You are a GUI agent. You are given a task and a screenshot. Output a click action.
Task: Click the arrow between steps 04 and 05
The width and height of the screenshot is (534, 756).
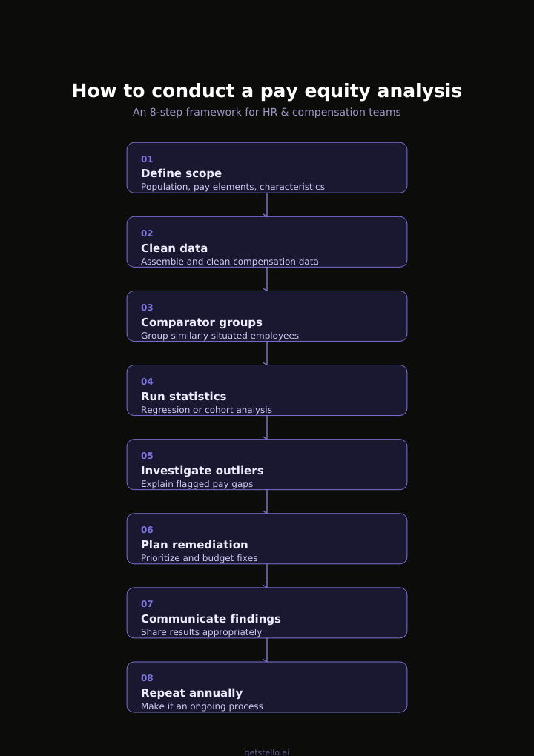pyautogui.click(x=266, y=428)
